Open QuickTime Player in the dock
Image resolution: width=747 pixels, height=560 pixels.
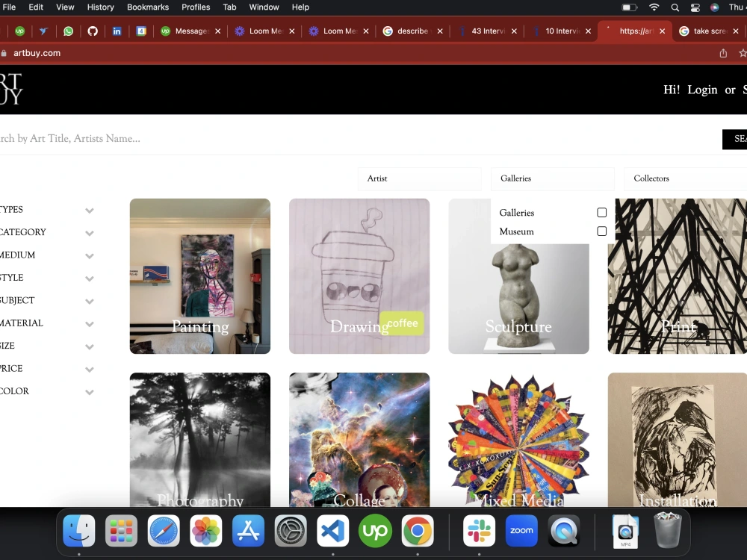coord(564,530)
